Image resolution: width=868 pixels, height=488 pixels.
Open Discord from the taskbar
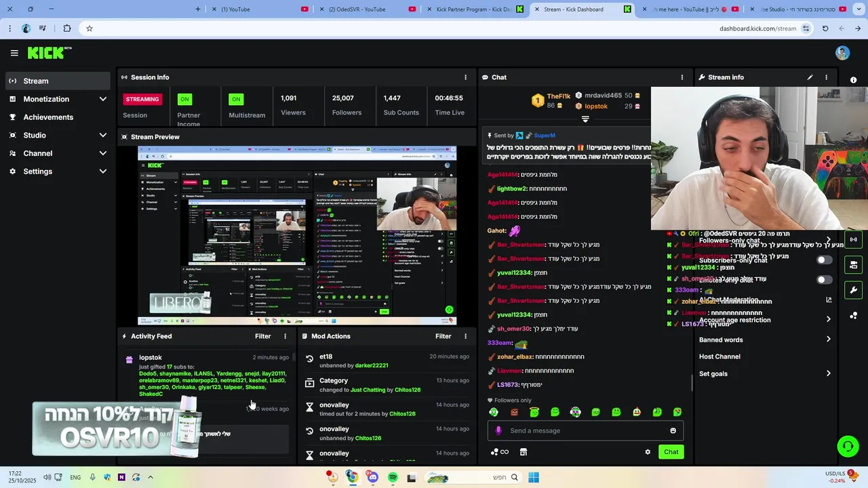372,478
